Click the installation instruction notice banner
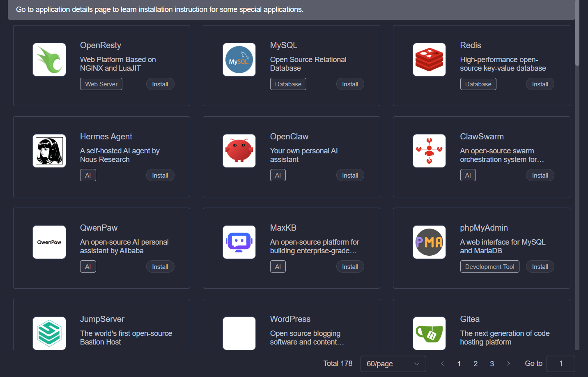Viewport: 588px width, 377px height. (x=292, y=9)
